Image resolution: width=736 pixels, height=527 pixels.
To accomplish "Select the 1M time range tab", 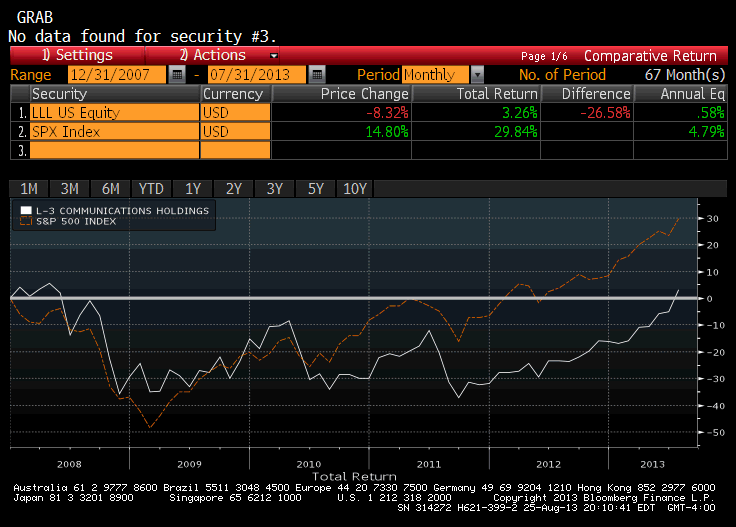I will (29, 189).
